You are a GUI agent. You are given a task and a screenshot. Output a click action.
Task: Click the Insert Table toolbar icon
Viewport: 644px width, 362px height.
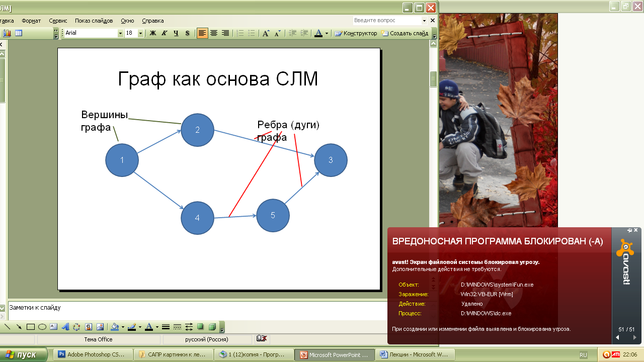coord(19,33)
